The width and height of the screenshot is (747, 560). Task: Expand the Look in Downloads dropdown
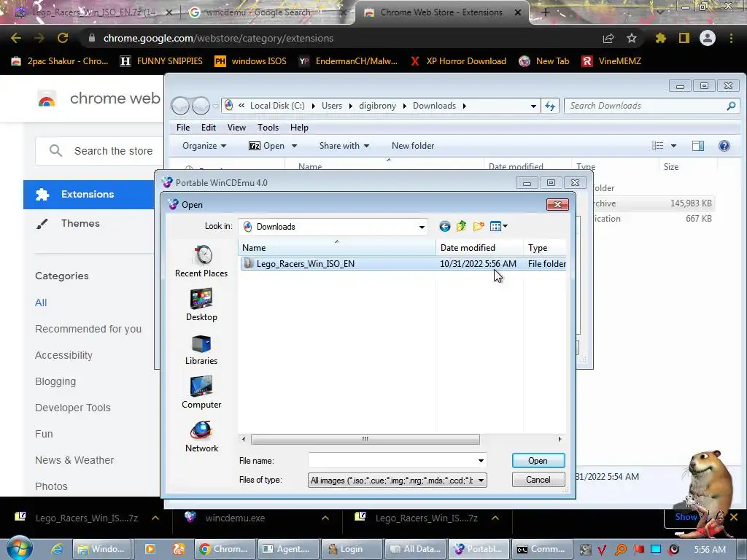click(422, 227)
